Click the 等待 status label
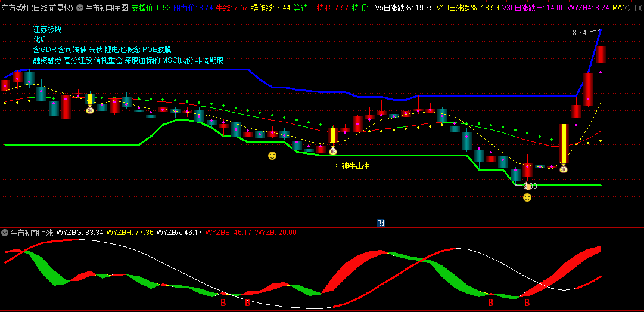Image resolution: width=644 pixels, height=312 pixels. click(303, 7)
